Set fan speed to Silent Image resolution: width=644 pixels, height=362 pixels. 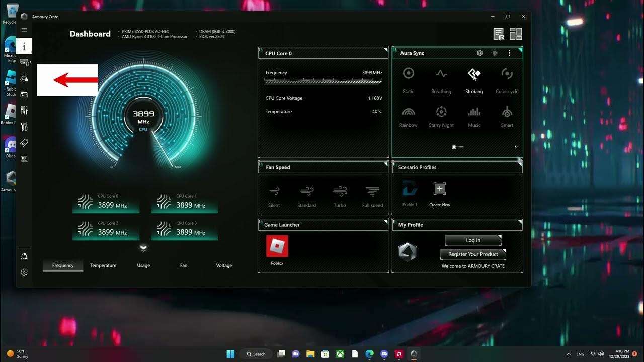point(274,197)
